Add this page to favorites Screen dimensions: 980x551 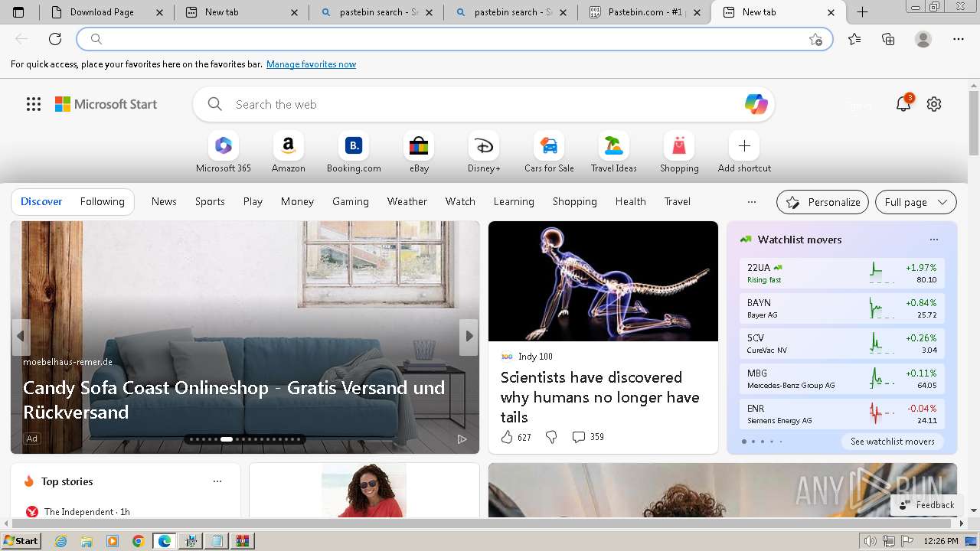[x=815, y=39]
